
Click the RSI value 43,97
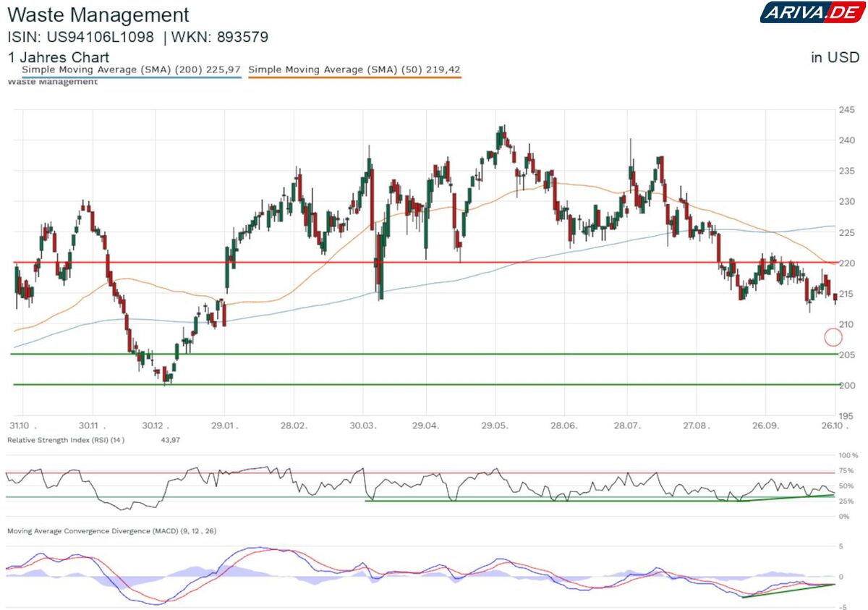(x=171, y=439)
